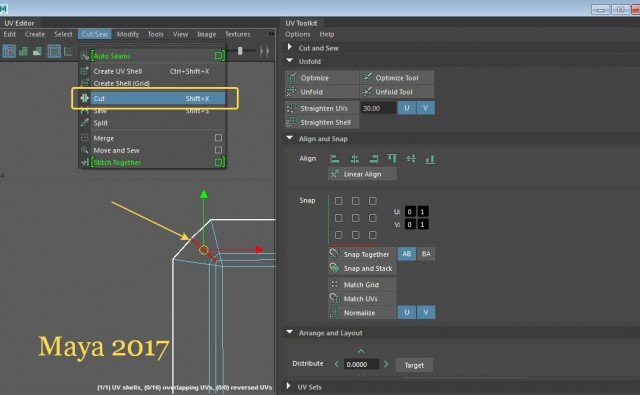640x395 pixels.
Task: Show more UV Editor menus chevron
Action: pos(271,34)
